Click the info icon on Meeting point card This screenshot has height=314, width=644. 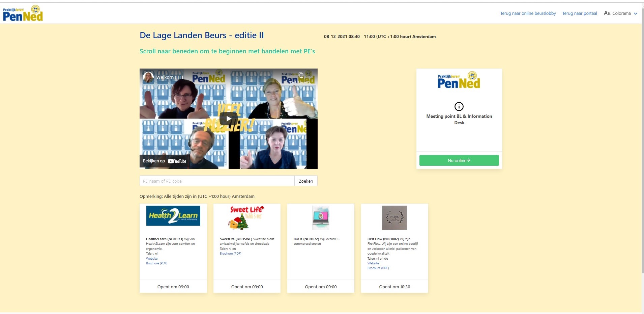(x=459, y=106)
